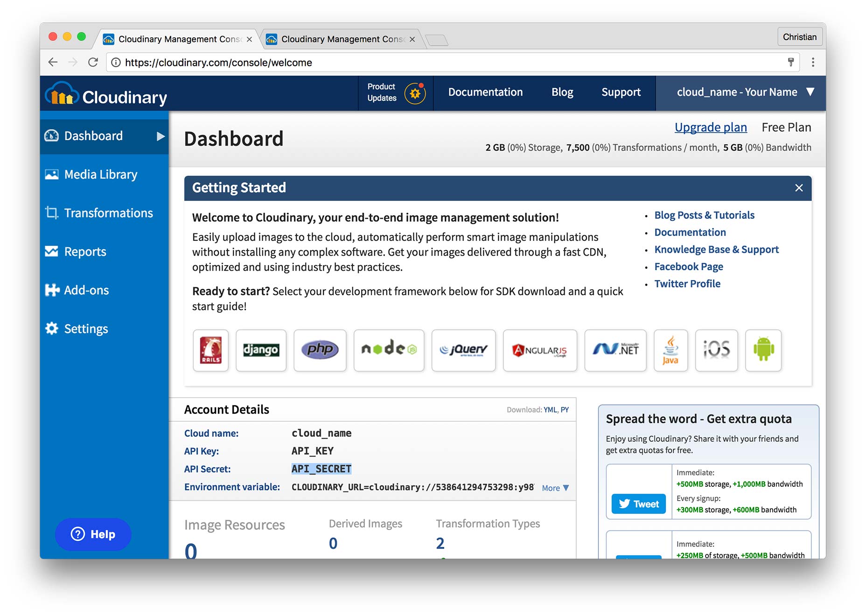The image size is (866, 616).
Task: Click the Dashboard gauge icon in sidebar
Action: coord(51,136)
